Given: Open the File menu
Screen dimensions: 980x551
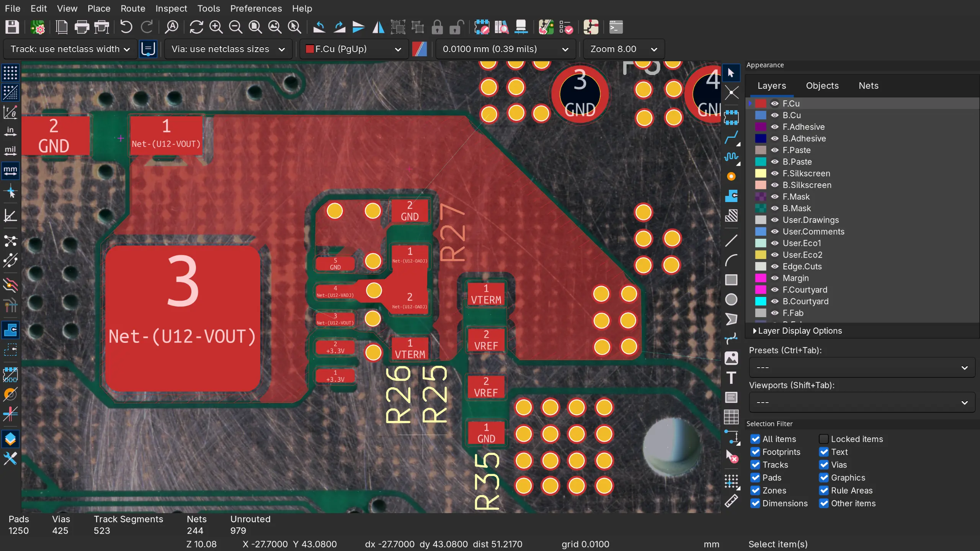Looking at the screenshot, I should pos(13,8).
